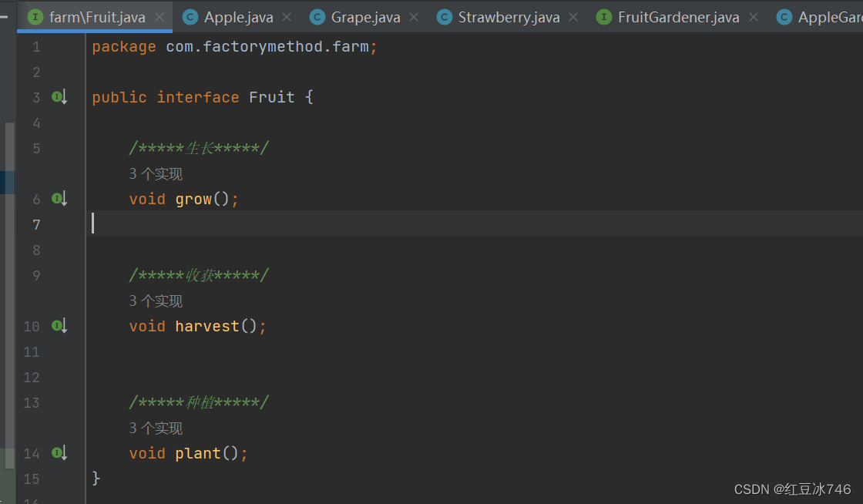The width and height of the screenshot is (863, 504).
Task: Click the class icon on Apple.java tab
Action: [x=190, y=17]
